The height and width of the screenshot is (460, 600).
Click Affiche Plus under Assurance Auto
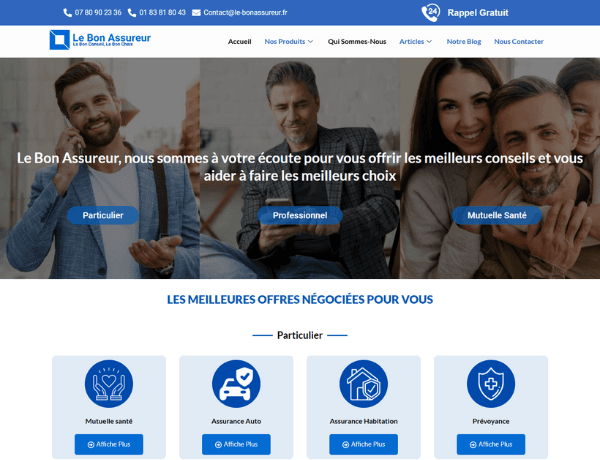click(236, 444)
